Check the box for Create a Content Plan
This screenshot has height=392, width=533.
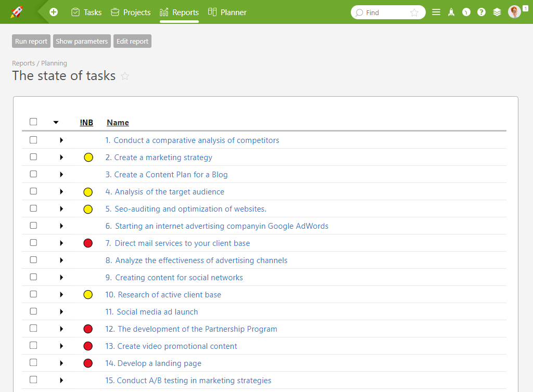pos(33,174)
